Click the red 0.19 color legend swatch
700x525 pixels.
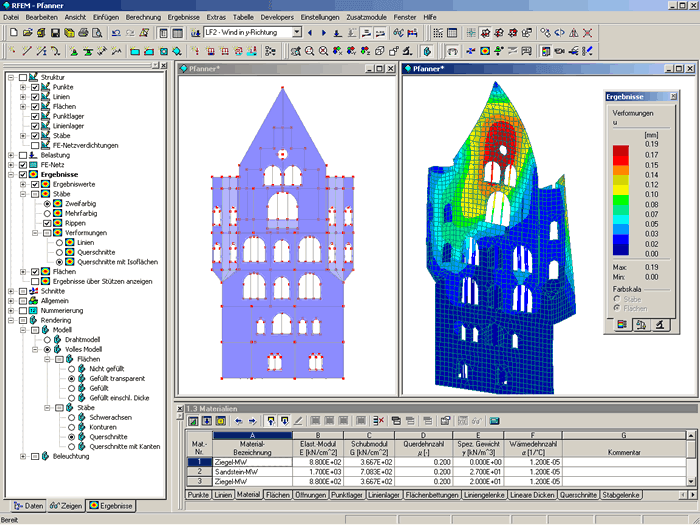[621, 150]
